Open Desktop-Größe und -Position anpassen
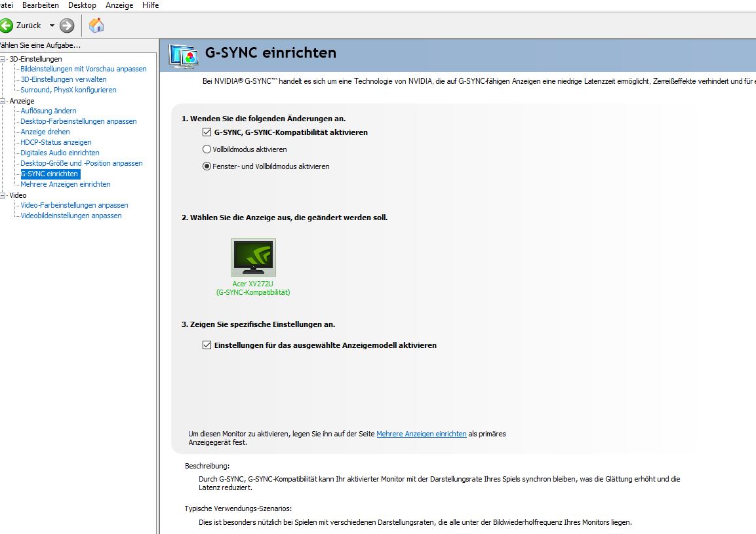This screenshot has width=756, height=534. pos(81,163)
